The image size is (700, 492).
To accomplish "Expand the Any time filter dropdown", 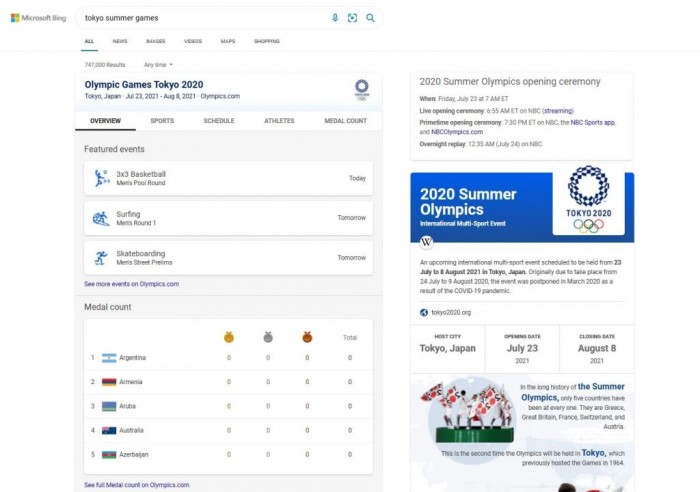I will pyautogui.click(x=159, y=64).
